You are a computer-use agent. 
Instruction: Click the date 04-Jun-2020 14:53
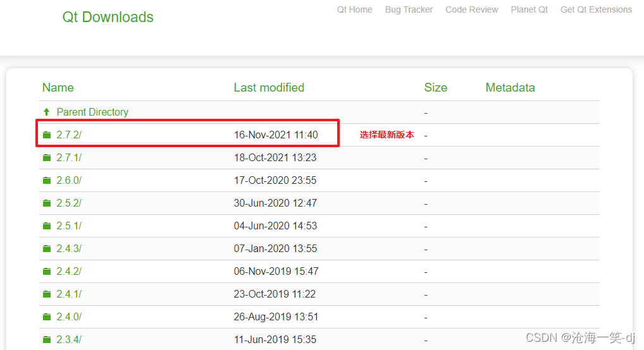[x=276, y=226]
